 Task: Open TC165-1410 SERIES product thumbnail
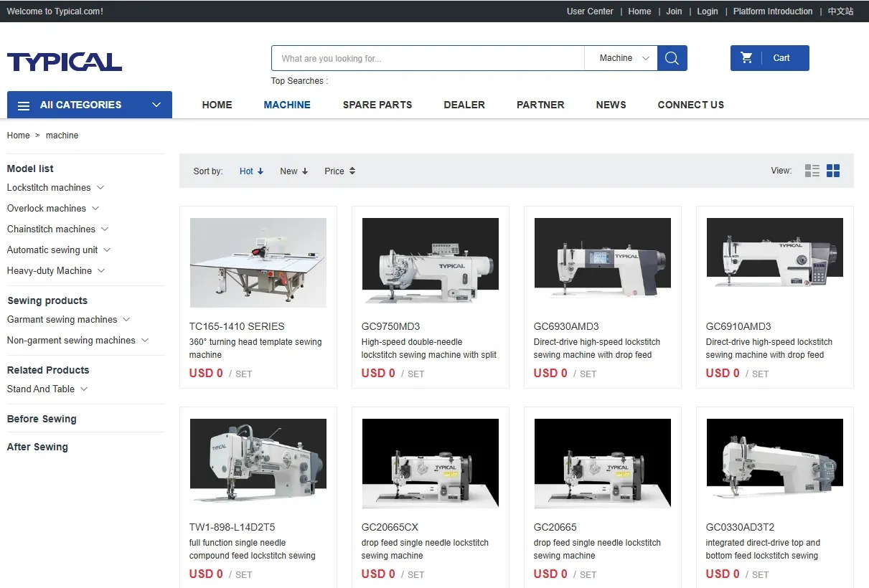point(258,262)
